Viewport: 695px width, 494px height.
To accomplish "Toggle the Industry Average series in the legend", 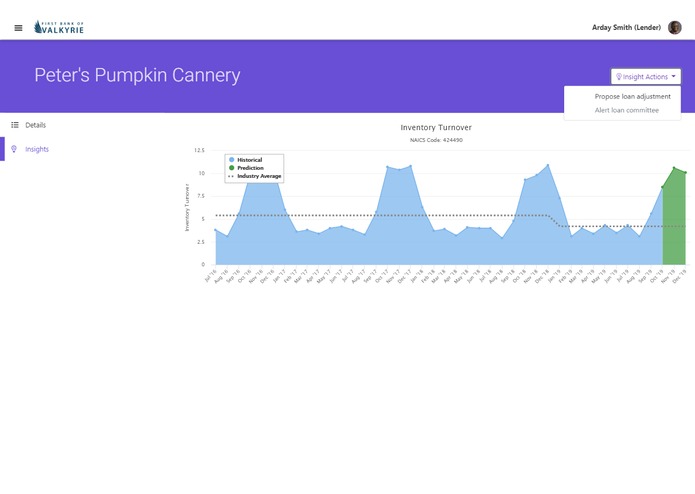I will tap(259, 176).
